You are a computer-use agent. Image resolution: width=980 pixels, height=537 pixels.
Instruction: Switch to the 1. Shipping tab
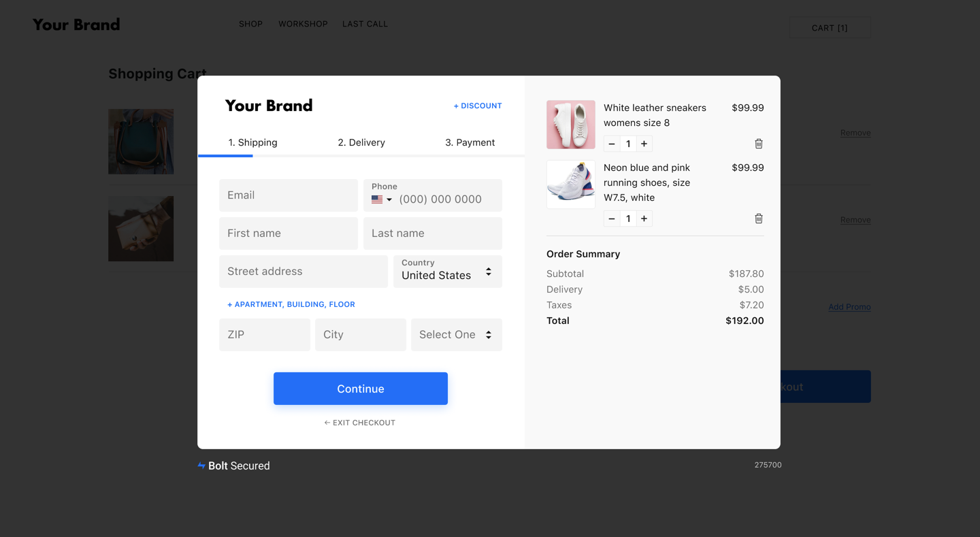pyautogui.click(x=252, y=142)
